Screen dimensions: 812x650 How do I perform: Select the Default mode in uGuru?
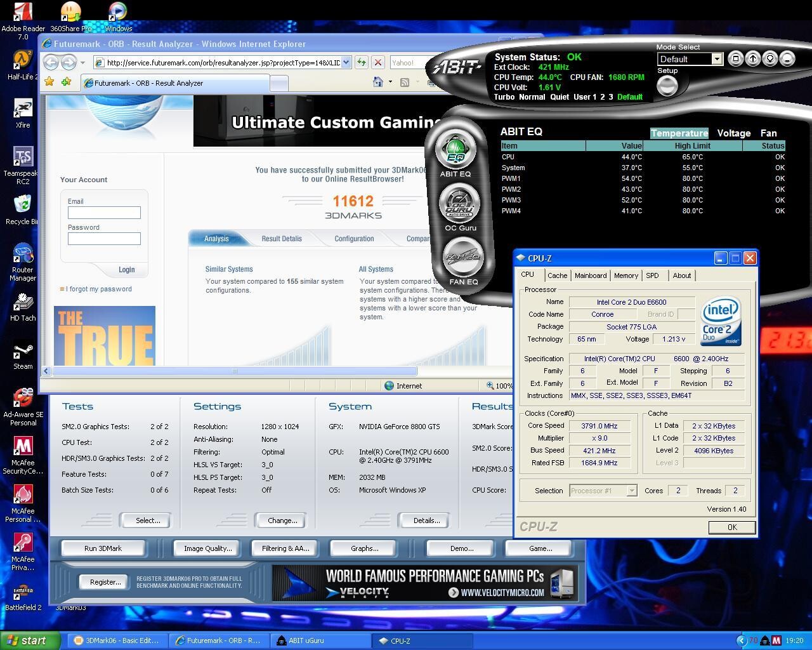tap(629, 97)
